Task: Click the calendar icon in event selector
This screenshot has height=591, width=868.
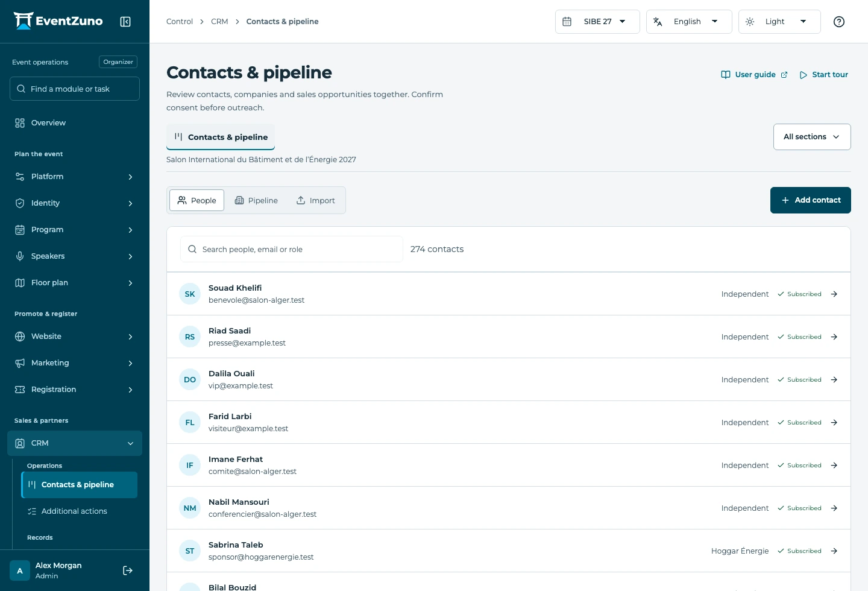Action: coord(567,22)
